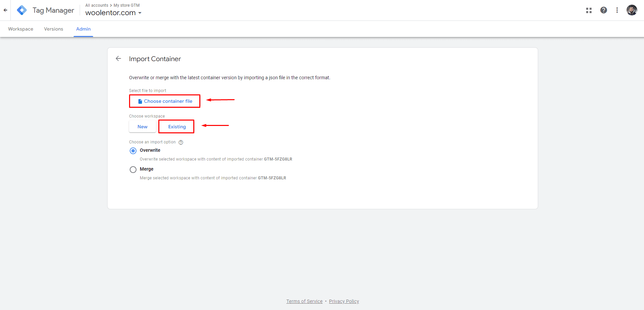Click the Tag Manager diamond logo
Screen dimensions: 644x310
point(21,10)
